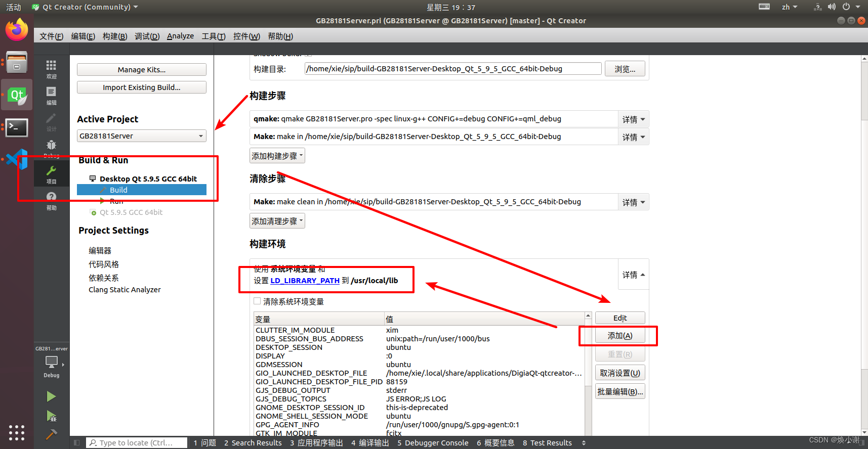Click the Manage Kits... button
The width and height of the screenshot is (868, 449).
pos(142,70)
